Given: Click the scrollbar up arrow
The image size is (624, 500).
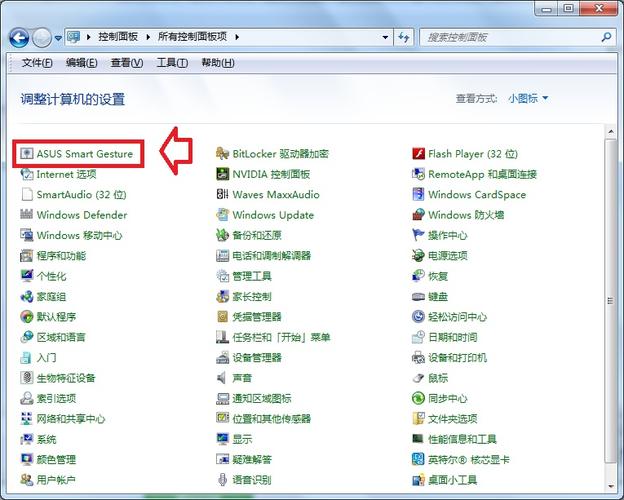Looking at the screenshot, I should pyautogui.click(x=610, y=131).
